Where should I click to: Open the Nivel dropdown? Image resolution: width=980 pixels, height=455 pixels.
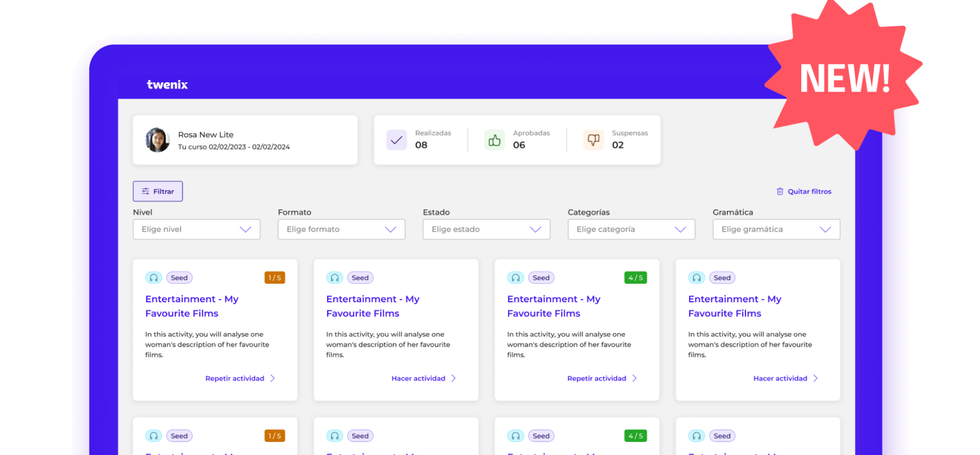[x=196, y=229]
